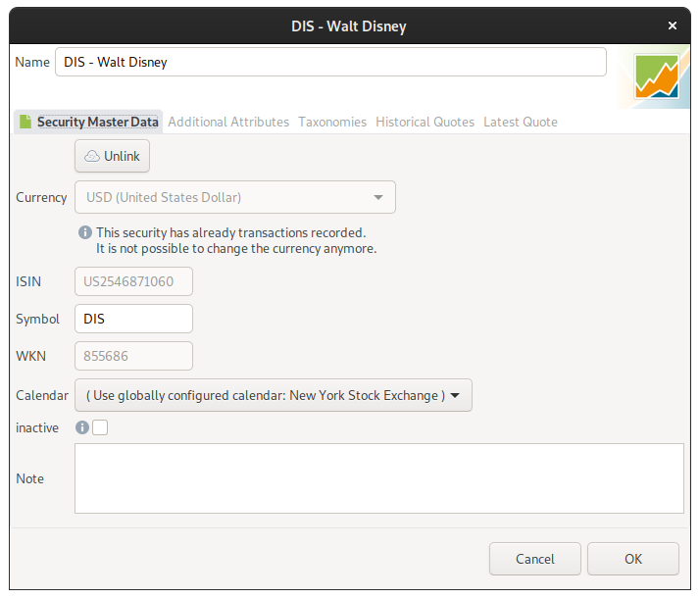Switch to the Taxonomies tab

click(332, 122)
